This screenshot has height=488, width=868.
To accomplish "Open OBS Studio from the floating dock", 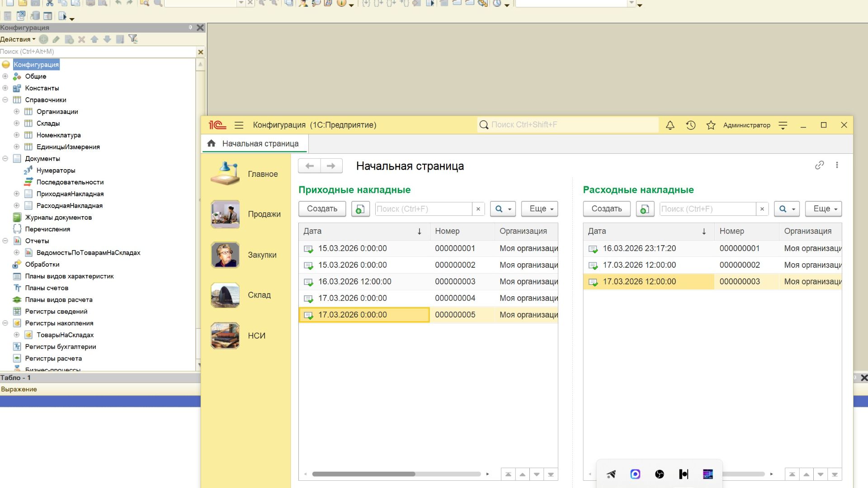I will tap(659, 474).
